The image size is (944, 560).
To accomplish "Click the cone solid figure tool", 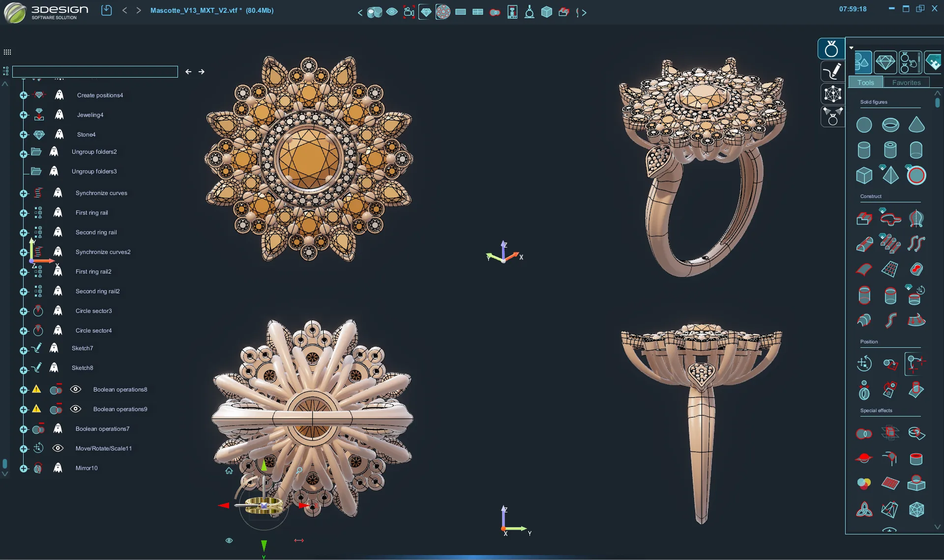I will click(916, 125).
